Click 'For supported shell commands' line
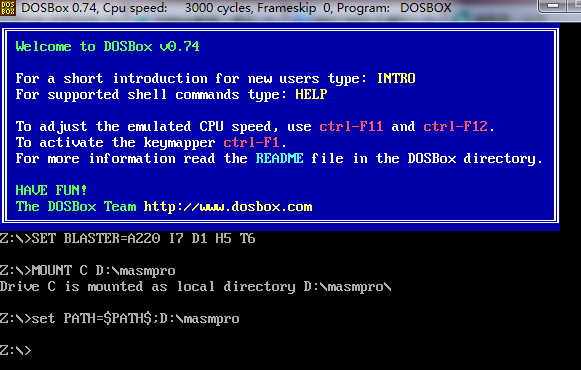Screen dimensions: 581x370 172,94
